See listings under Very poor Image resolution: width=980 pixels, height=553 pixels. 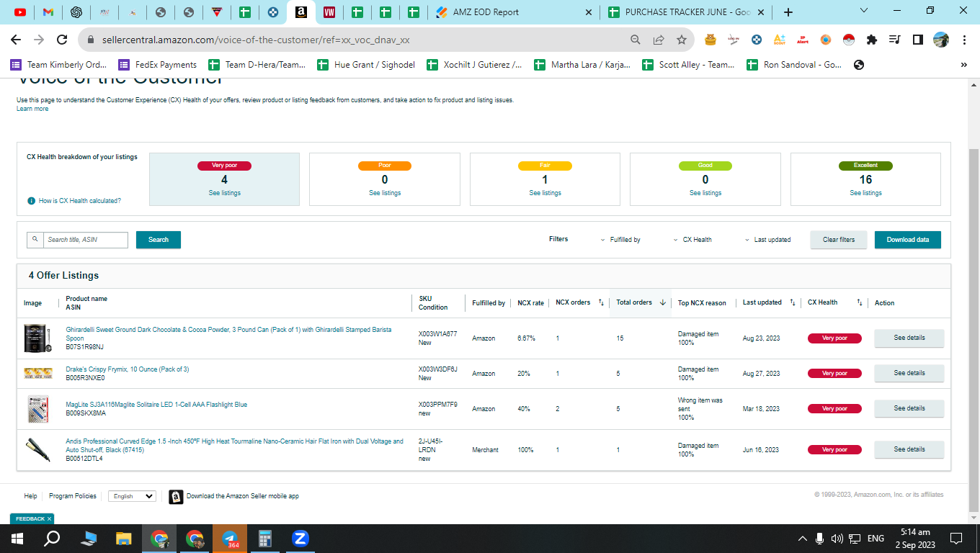click(x=225, y=193)
